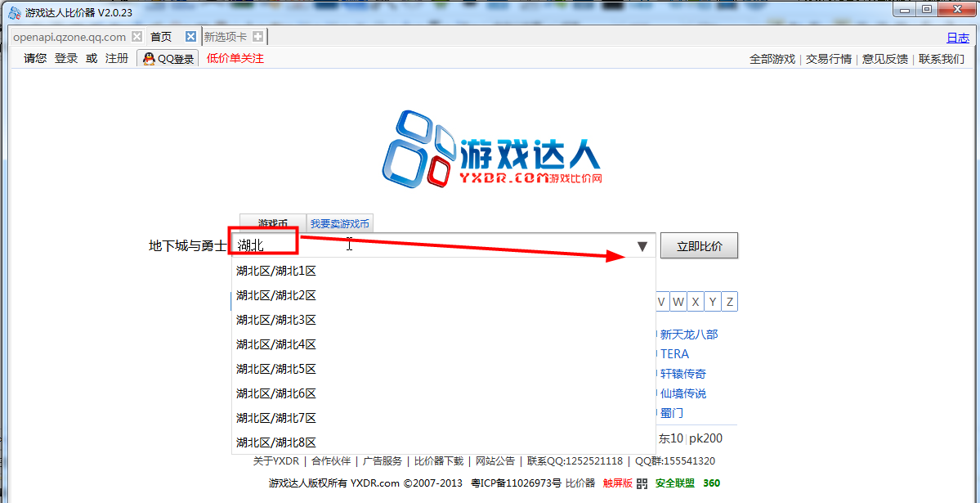Click the QR code icon in footer
The image size is (980, 503).
coord(642,483)
